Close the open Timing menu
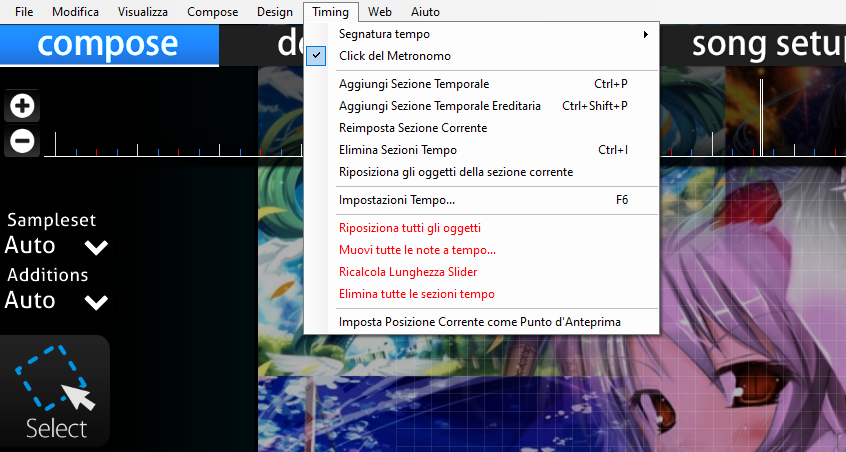This screenshot has width=846, height=452. (x=330, y=11)
